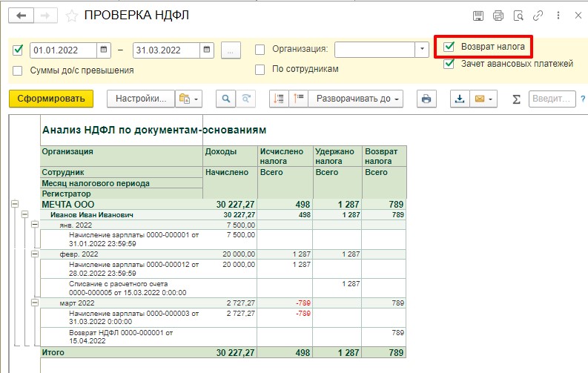Click the Итого row label

coord(53,352)
